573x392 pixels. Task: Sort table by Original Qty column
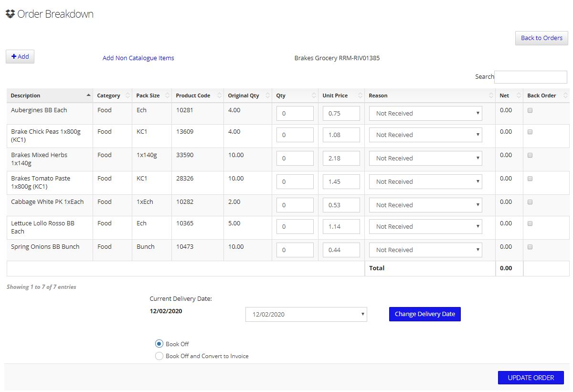pyautogui.click(x=248, y=95)
